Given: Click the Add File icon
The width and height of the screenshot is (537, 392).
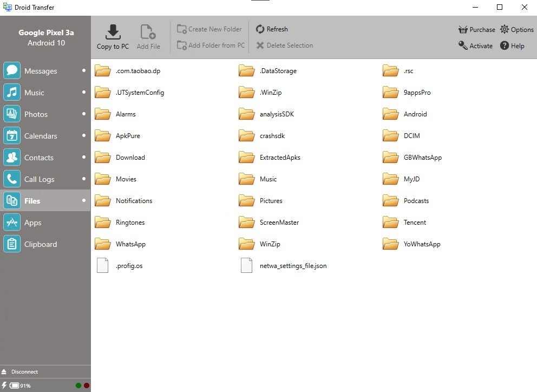Looking at the screenshot, I should pos(148,32).
